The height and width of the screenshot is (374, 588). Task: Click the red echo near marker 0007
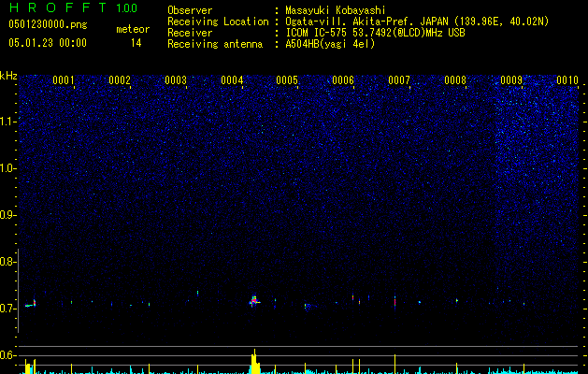(x=394, y=302)
